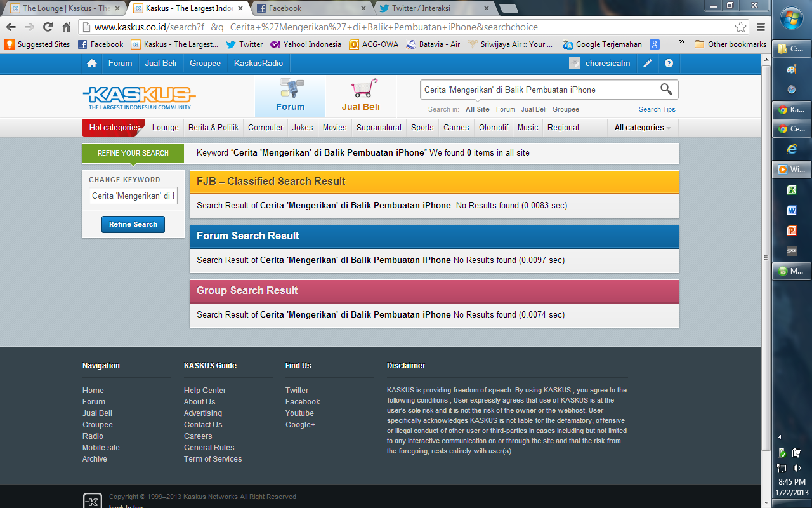Open PowerPoint from the taskbar
The image size is (812, 508).
[791, 231]
